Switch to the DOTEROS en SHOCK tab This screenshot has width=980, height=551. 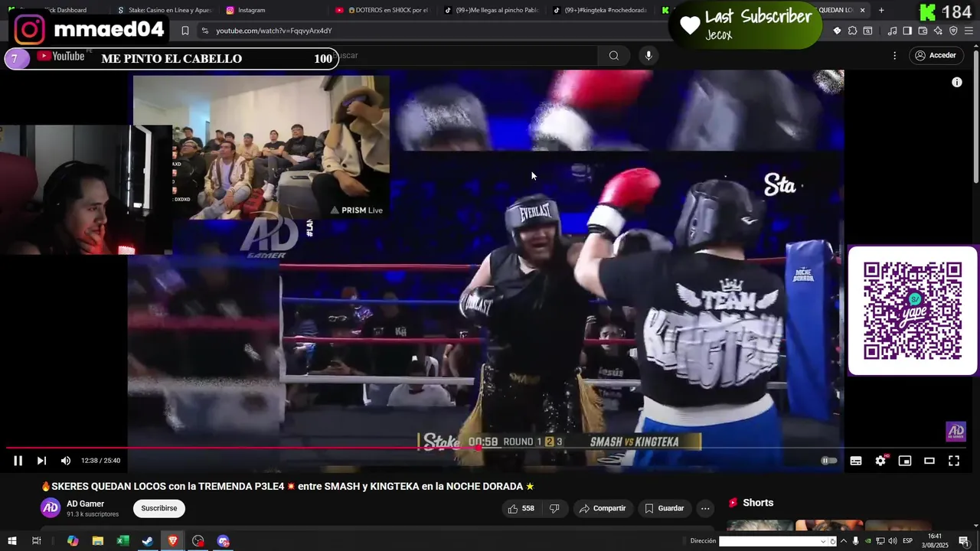tap(382, 10)
